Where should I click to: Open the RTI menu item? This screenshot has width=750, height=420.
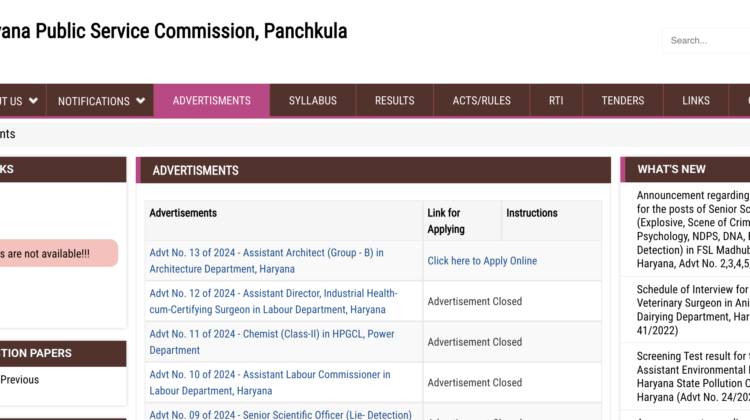click(556, 101)
